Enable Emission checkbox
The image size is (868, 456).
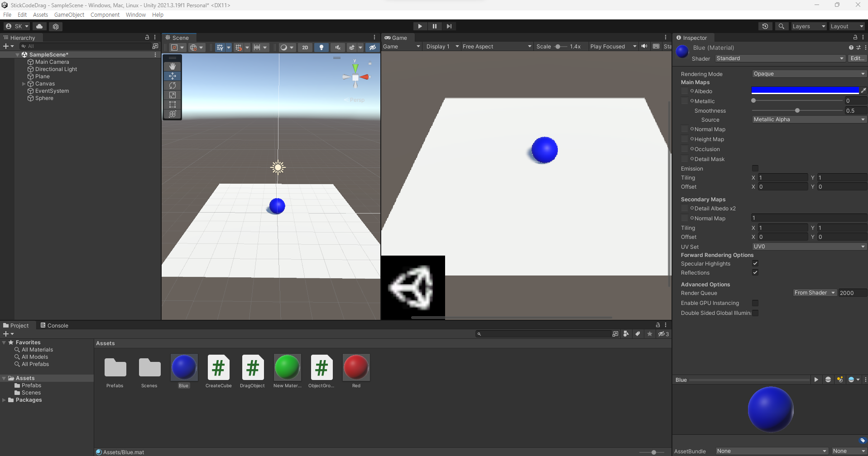click(755, 168)
